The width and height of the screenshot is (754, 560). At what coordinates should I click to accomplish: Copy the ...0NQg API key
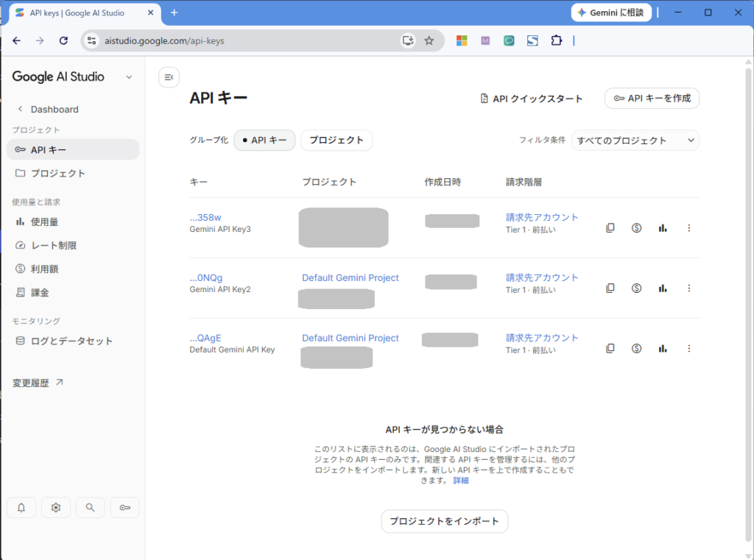[x=610, y=288]
